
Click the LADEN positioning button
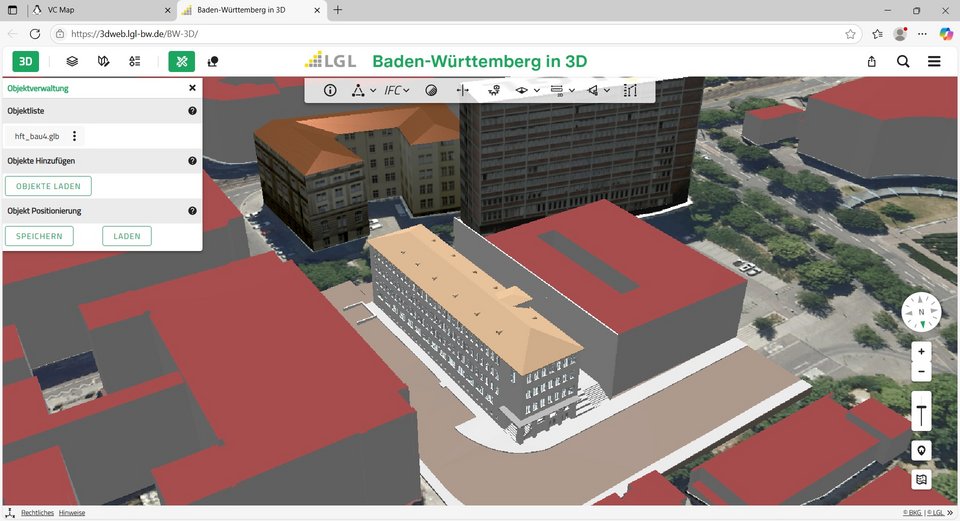127,236
